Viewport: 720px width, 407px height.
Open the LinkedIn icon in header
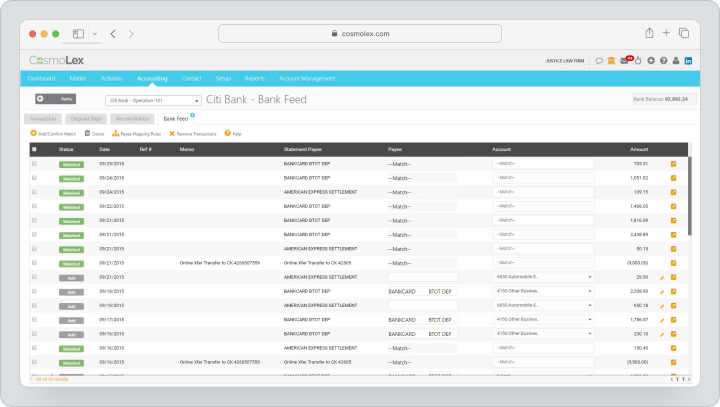[688, 61]
